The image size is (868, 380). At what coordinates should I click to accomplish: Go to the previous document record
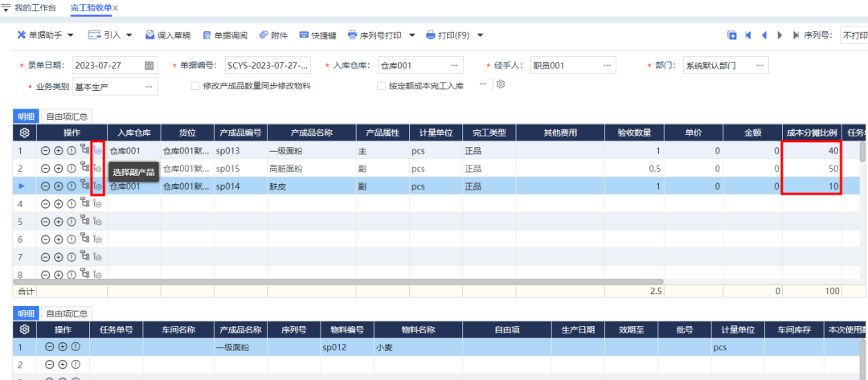[764, 35]
